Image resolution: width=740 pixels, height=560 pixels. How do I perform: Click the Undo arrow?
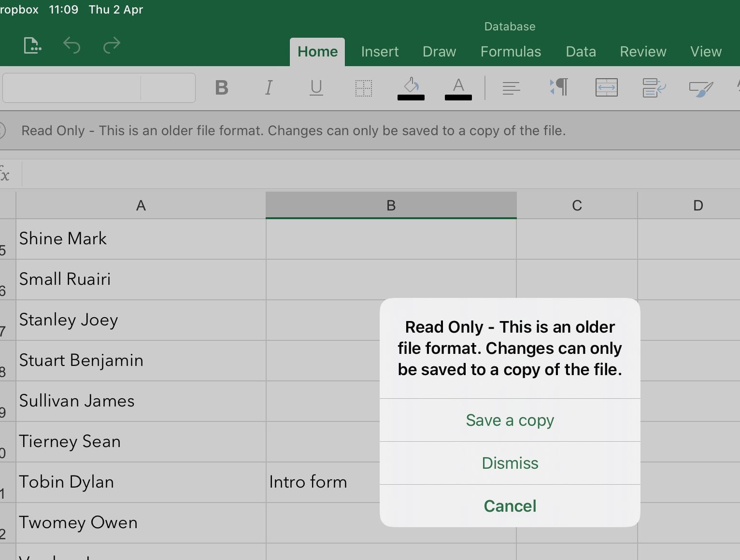[x=71, y=46]
